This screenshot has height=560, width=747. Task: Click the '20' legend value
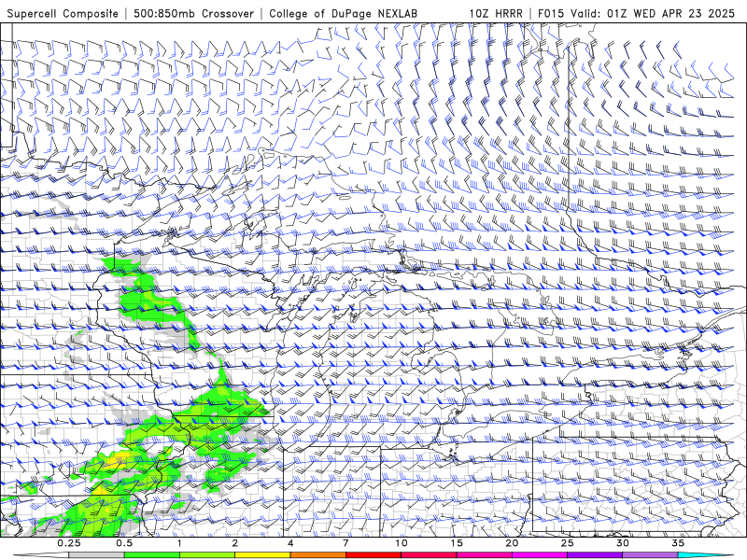pyautogui.click(x=512, y=543)
